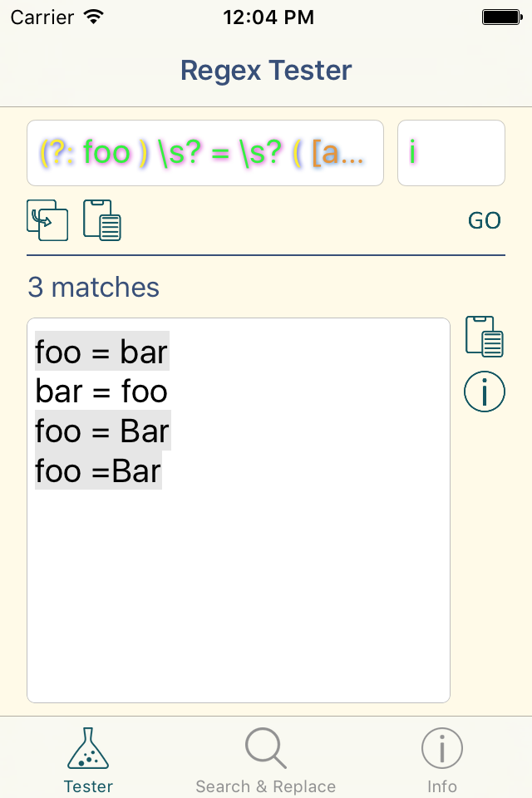
Task: Edit the flags field containing i
Action: pyautogui.click(x=451, y=153)
